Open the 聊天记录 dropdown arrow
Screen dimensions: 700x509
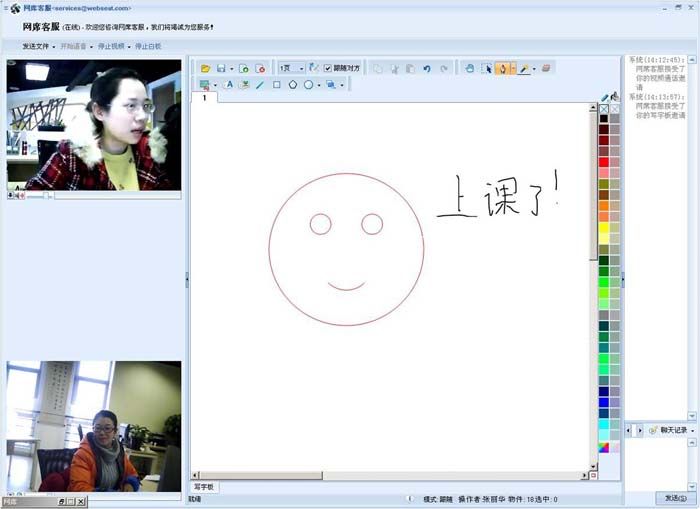692,430
